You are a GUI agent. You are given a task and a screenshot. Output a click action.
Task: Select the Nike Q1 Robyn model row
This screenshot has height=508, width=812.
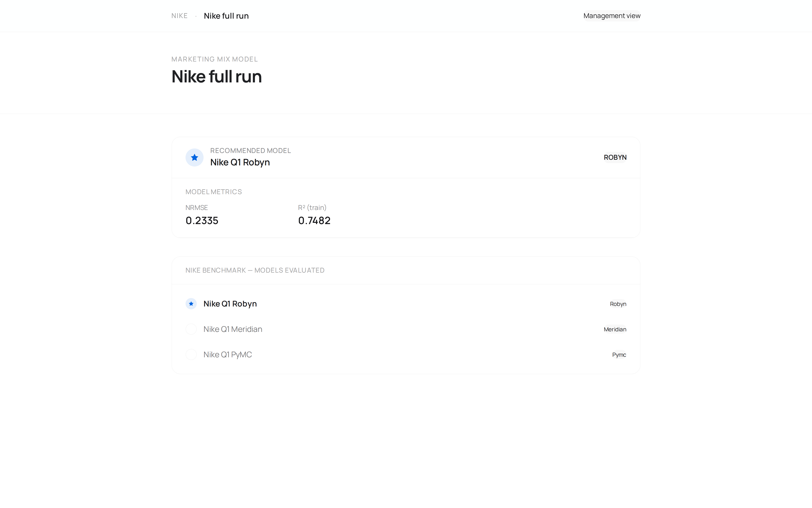406,304
